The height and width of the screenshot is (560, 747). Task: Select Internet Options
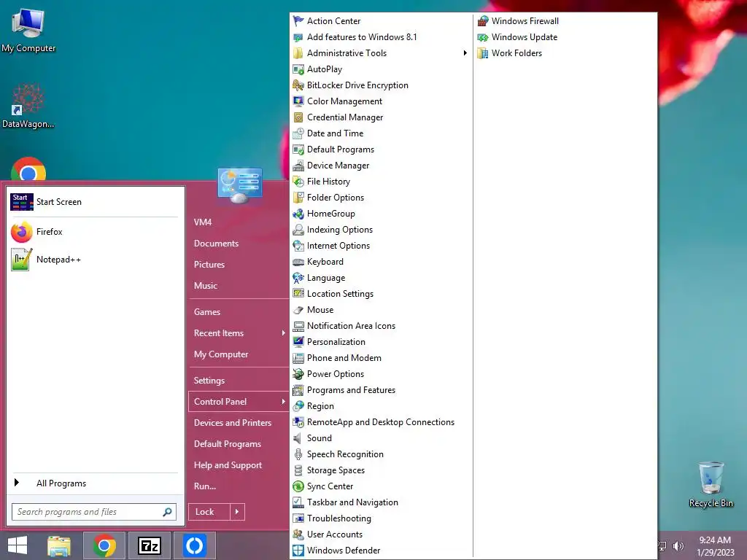(x=338, y=246)
